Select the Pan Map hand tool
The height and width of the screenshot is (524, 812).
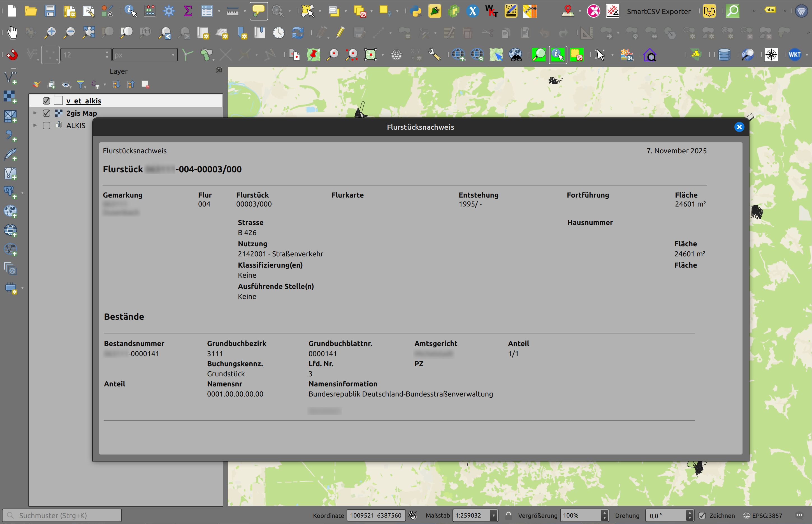click(x=12, y=33)
